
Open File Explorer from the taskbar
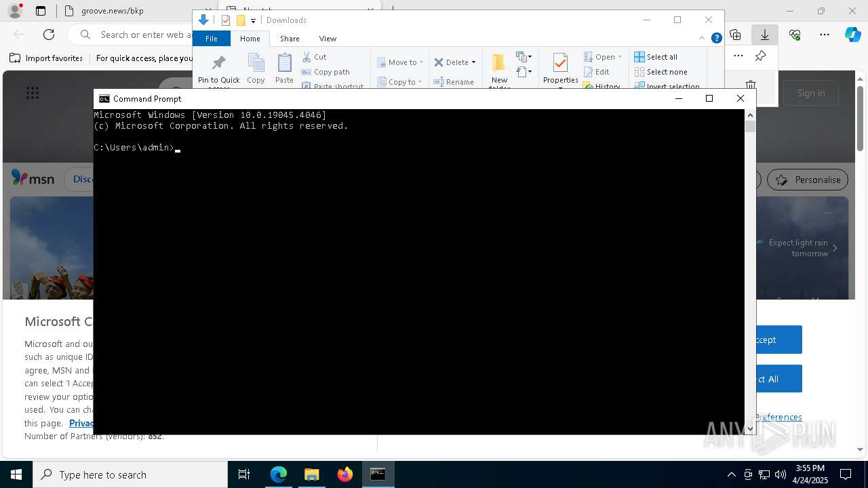311,474
